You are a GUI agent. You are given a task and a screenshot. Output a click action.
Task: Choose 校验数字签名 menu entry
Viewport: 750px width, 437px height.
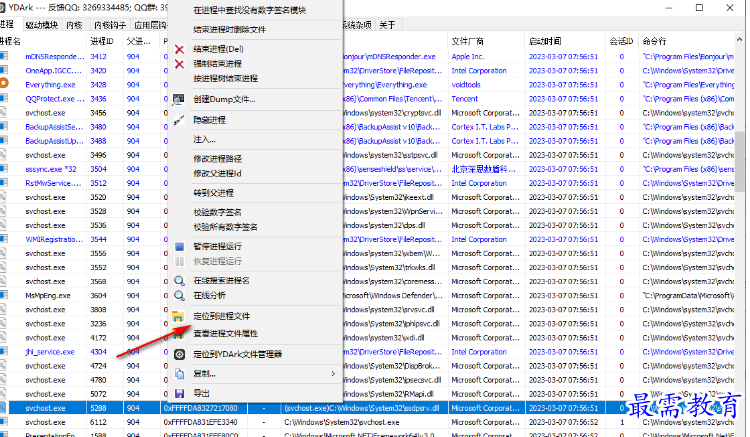coord(218,212)
